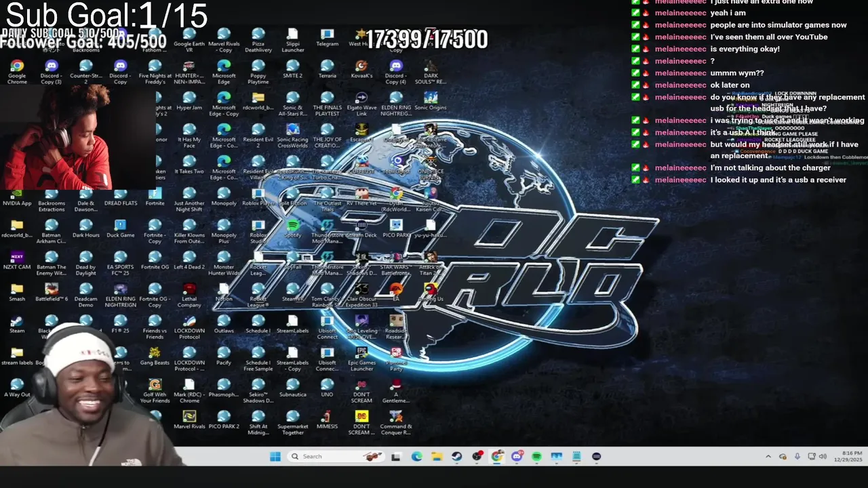Launch the It Takes Two shortcut
This screenshot has height=488, width=868.
pyautogui.click(x=189, y=165)
